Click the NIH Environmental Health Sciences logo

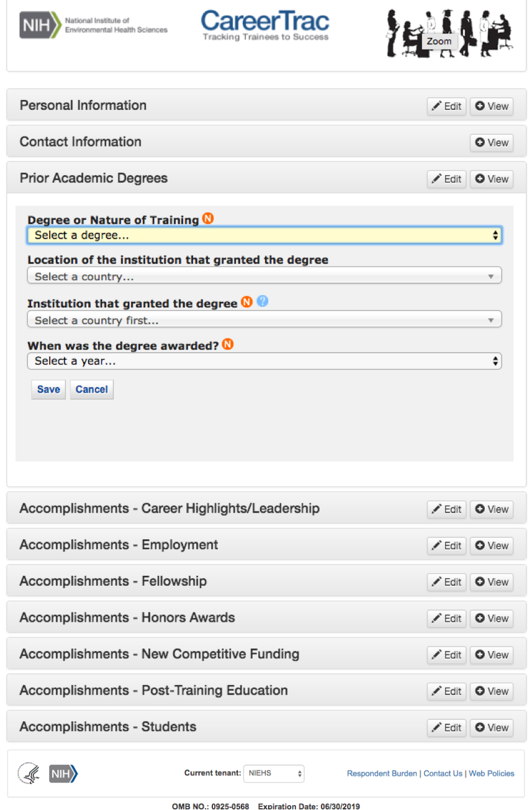point(93,25)
